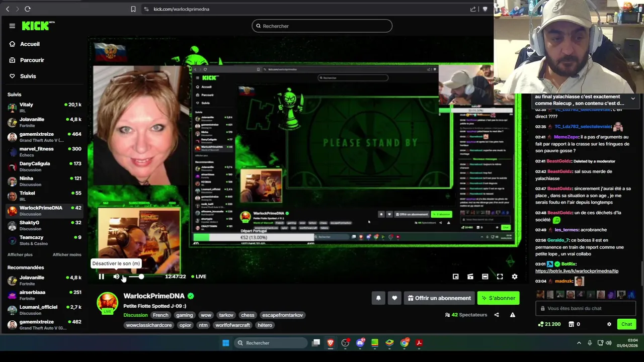Open airserbiaaa in Recommandées list
This screenshot has height=362, width=644.
44,295
